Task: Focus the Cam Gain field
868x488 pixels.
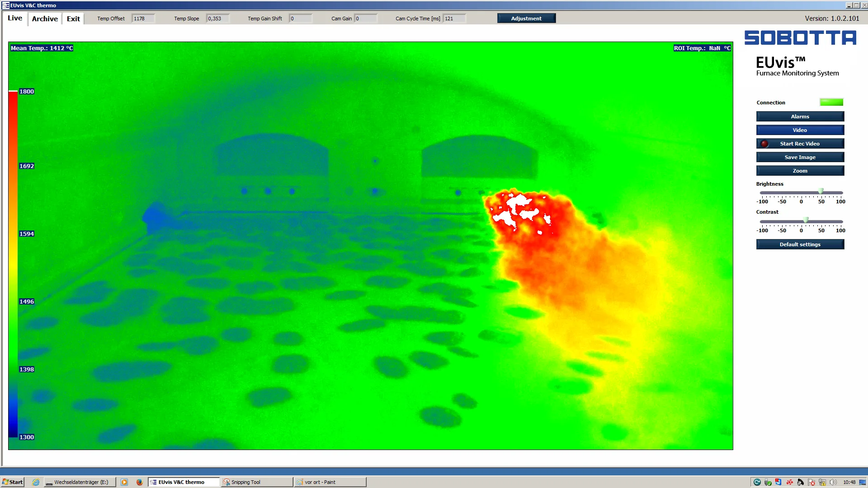Action: [x=365, y=19]
